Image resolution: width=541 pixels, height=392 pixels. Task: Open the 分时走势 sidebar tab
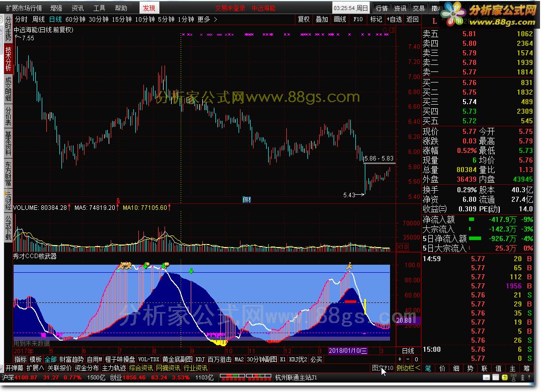click(8, 29)
